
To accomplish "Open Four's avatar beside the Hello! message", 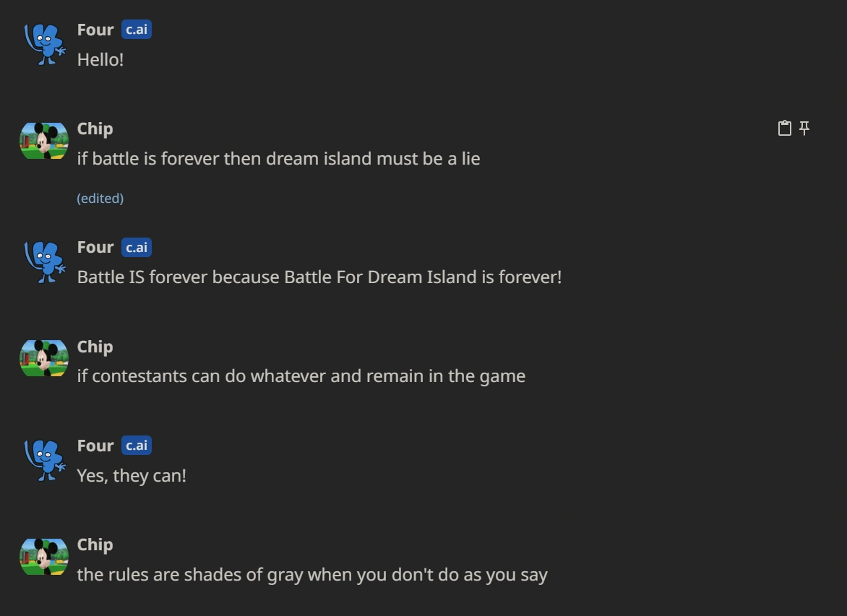I will 45,43.
